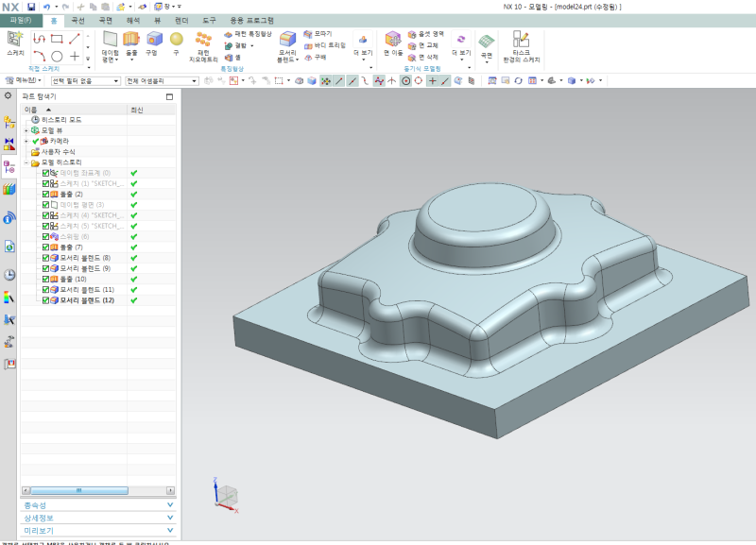
Task: Toggle the 모서리 블렌드 (12) checkbox off
Action: click(x=43, y=298)
